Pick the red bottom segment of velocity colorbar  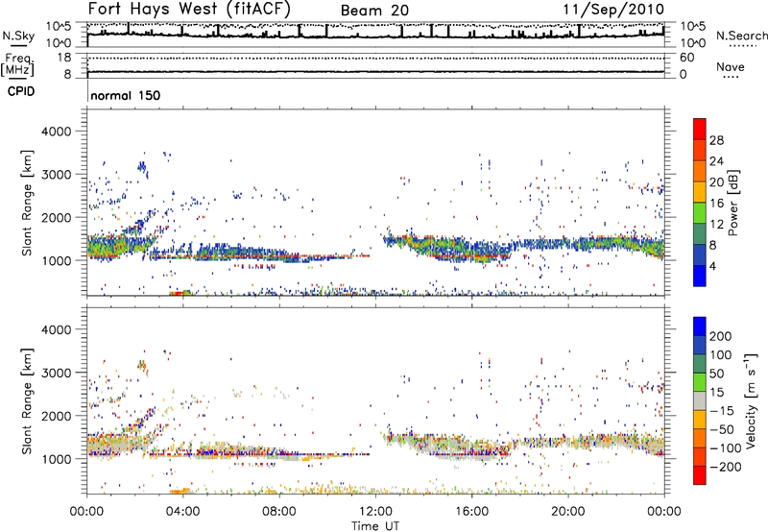[700, 475]
